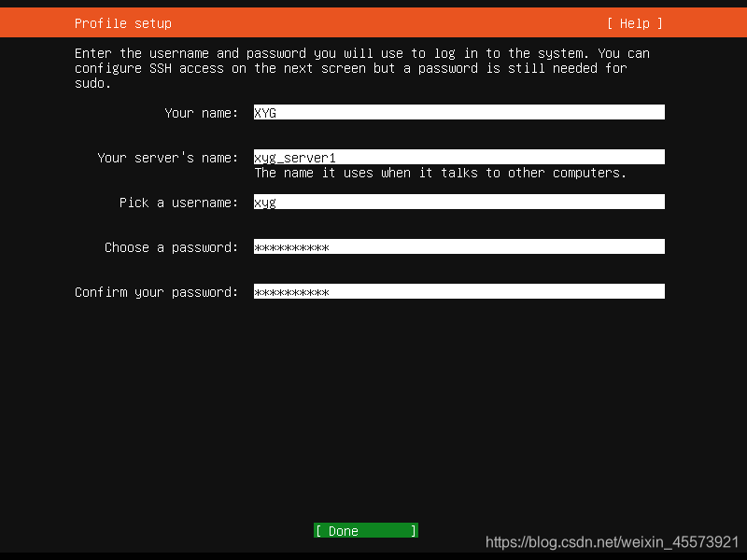The height and width of the screenshot is (560, 747).
Task: Click the 'Enter the username and password' instructions
Action: coord(362,68)
